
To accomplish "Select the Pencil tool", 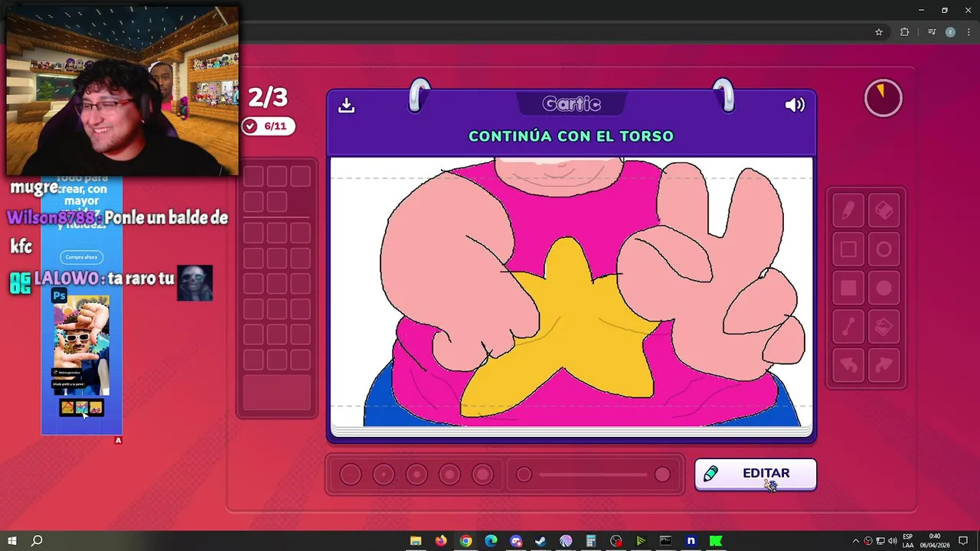I will (x=848, y=210).
